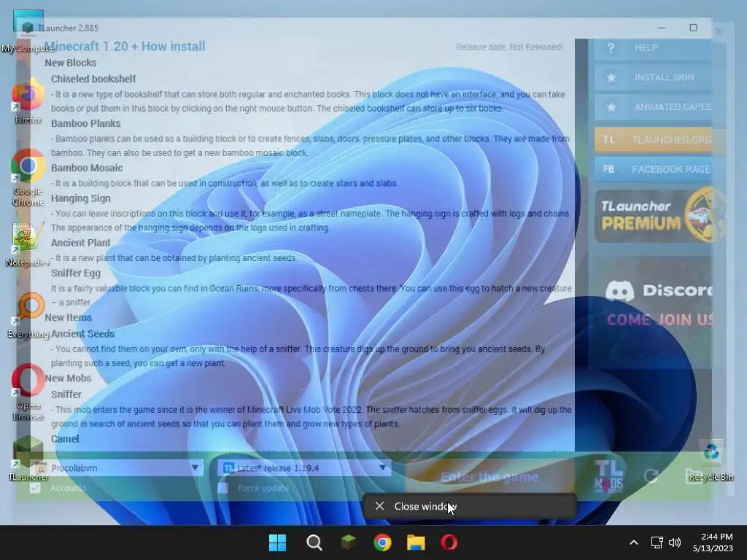Image resolution: width=747 pixels, height=560 pixels.
Task: Open Firefox desktop shortcut
Action: click(x=28, y=101)
